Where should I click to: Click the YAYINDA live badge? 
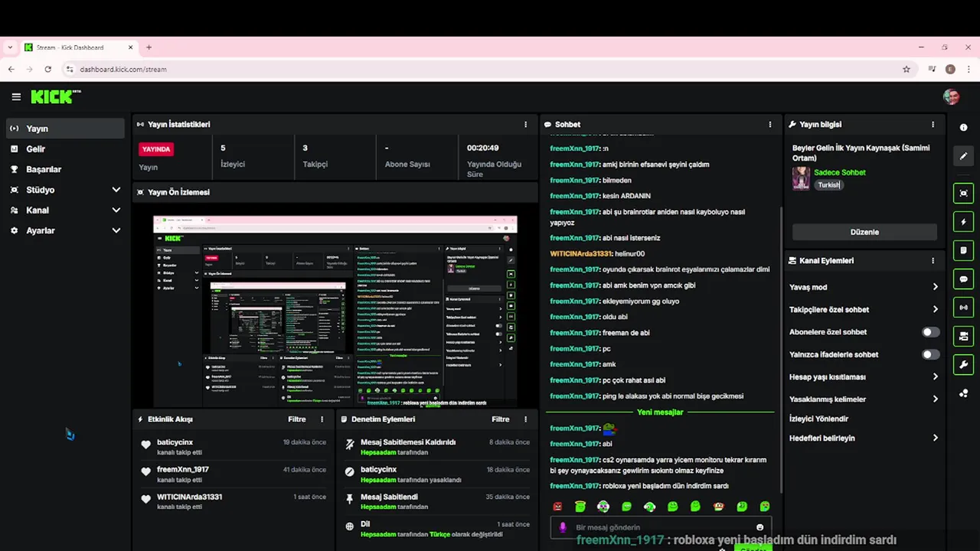pyautogui.click(x=156, y=149)
